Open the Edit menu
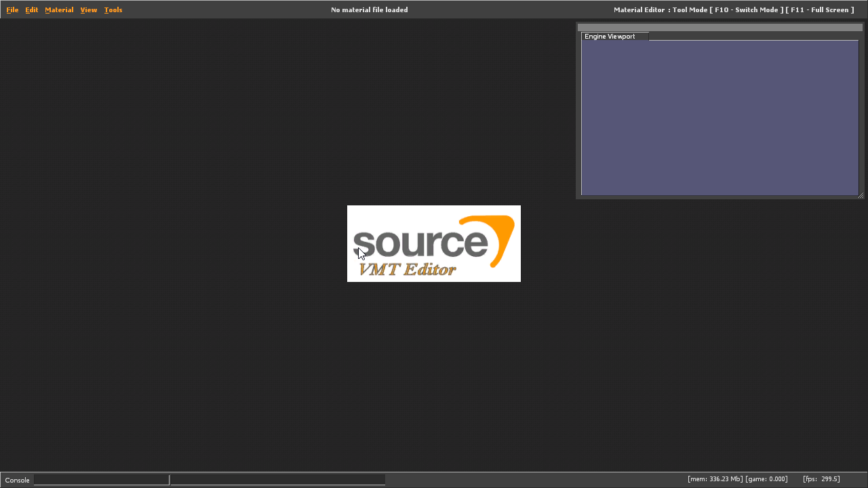This screenshot has height=488, width=868. point(32,10)
